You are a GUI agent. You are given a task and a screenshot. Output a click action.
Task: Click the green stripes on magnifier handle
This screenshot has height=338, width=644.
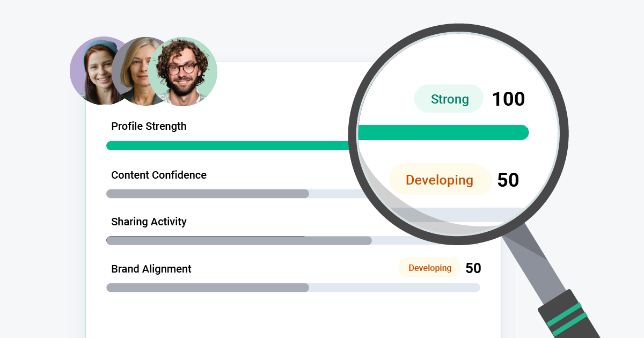pyautogui.click(x=568, y=317)
